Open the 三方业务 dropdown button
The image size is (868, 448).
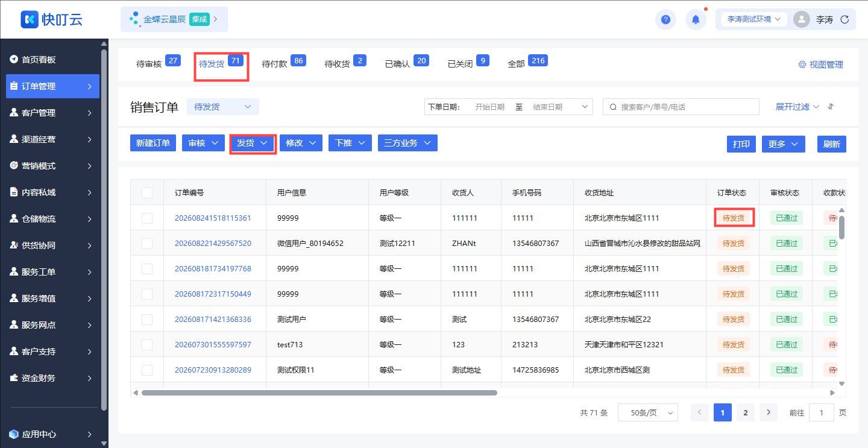pyautogui.click(x=407, y=143)
